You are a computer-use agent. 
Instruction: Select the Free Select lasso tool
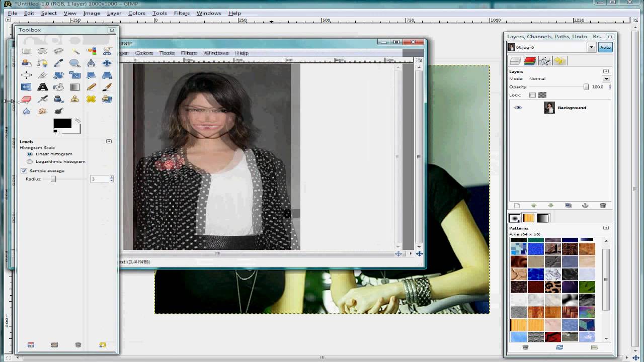(59, 51)
